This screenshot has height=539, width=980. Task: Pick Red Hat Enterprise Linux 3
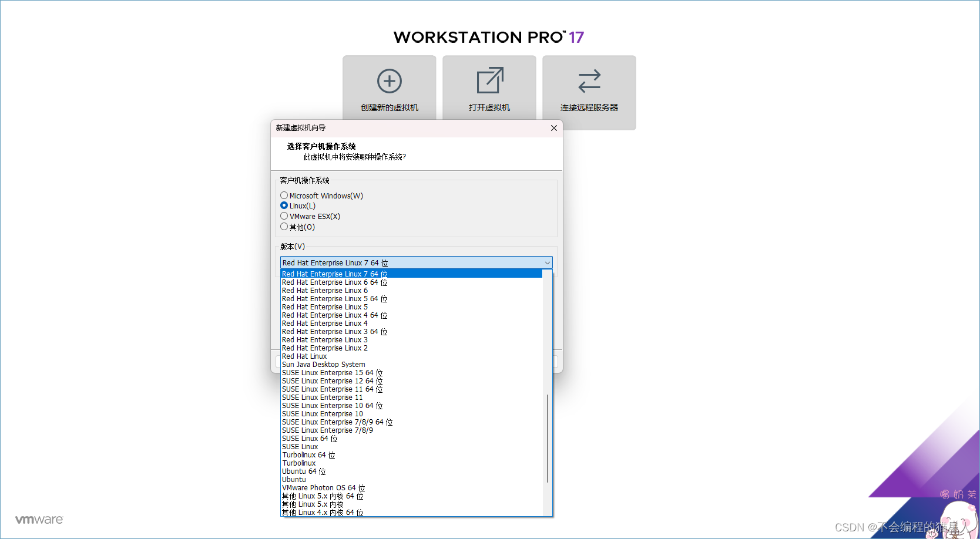click(x=411, y=340)
